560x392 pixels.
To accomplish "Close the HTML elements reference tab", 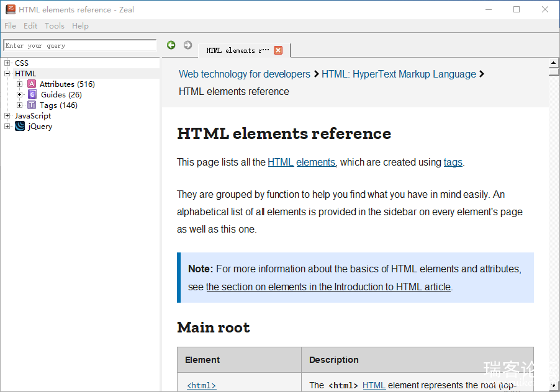I will pos(278,50).
